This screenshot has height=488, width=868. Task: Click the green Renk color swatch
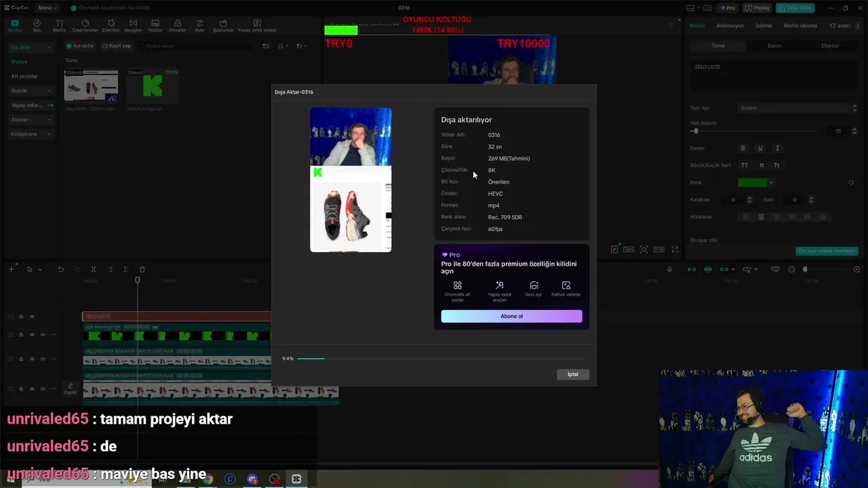[x=752, y=182]
